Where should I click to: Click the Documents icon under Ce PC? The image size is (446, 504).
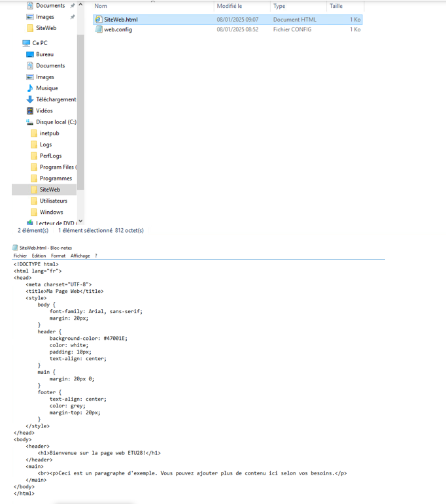(x=30, y=65)
